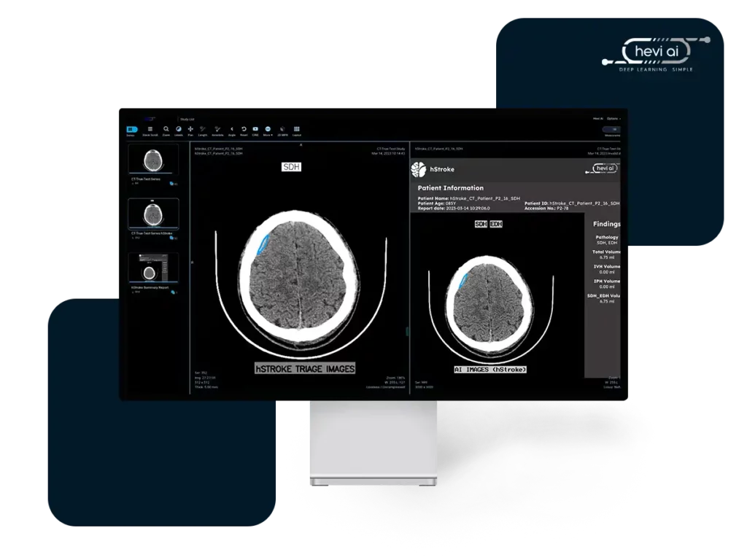Select the Annotate tool

click(x=217, y=130)
